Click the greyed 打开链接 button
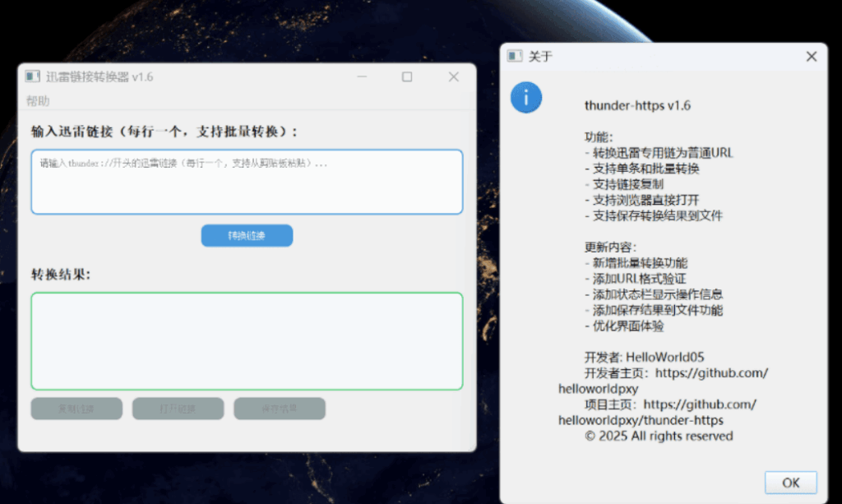The height and width of the screenshot is (504, 842). click(x=178, y=409)
